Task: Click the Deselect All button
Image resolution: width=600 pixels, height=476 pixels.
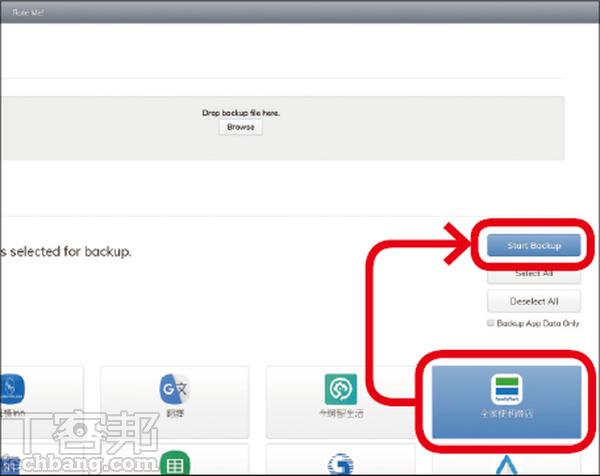Action: point(534,301)
